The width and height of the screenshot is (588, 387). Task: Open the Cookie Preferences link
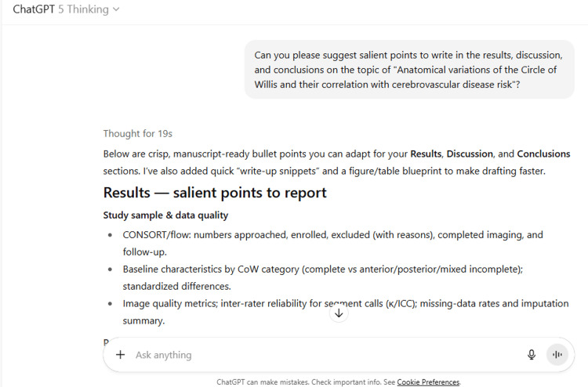coord(428,382)
